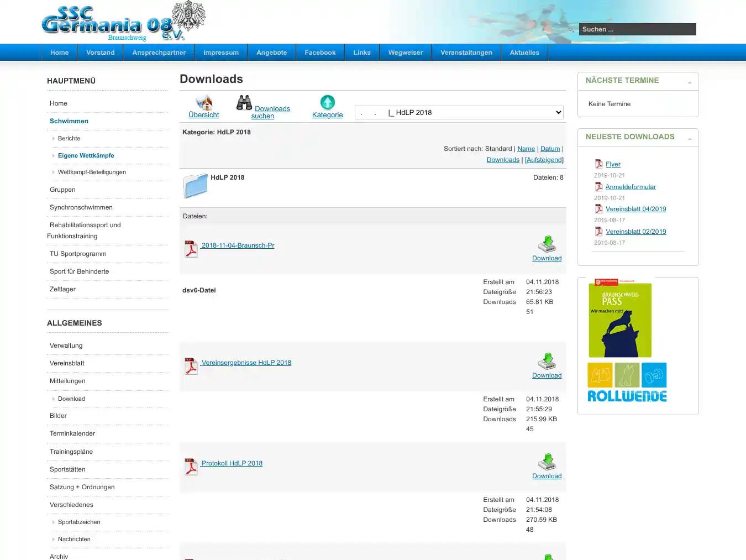Open the HdLP 2018 category combo box
The width and height of the screenshot is (746, 560).
[x=459, y=112]
